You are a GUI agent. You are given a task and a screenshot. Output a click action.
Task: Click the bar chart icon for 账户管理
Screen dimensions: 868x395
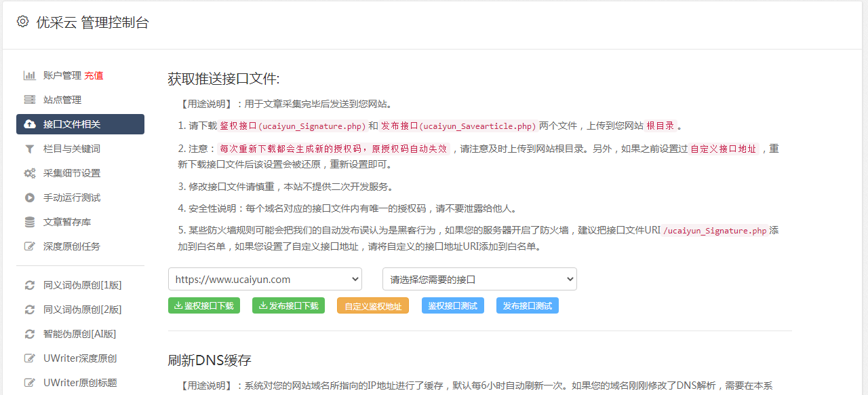(x=30, y=75)
